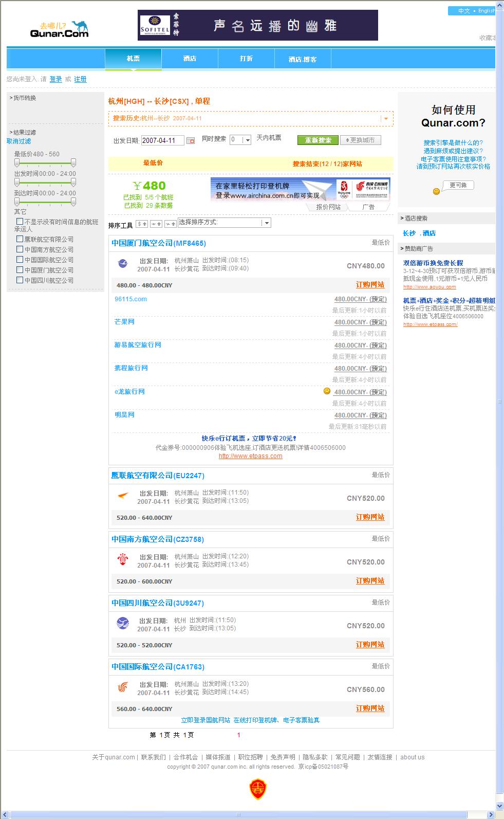This screenshot has height=819, width=504.
Task: Expand the search history dropdown arrow
Action: (x=386, y=119)
